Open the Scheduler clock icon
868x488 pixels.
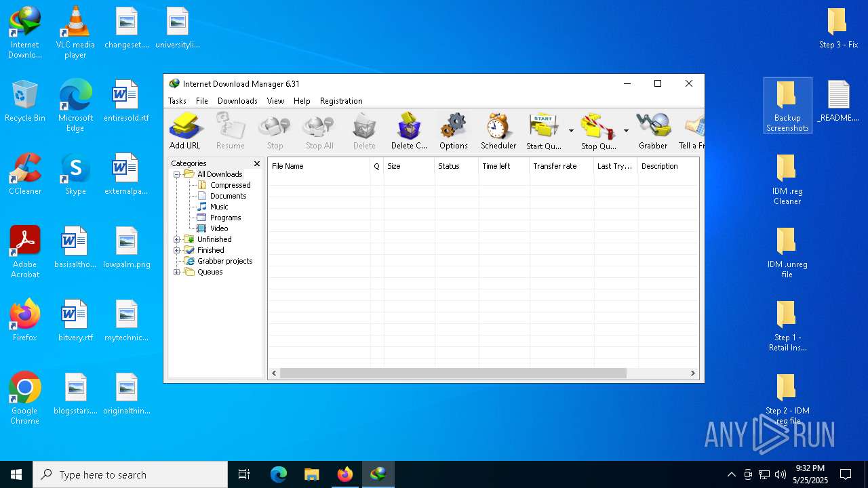[x=498, y=131]
